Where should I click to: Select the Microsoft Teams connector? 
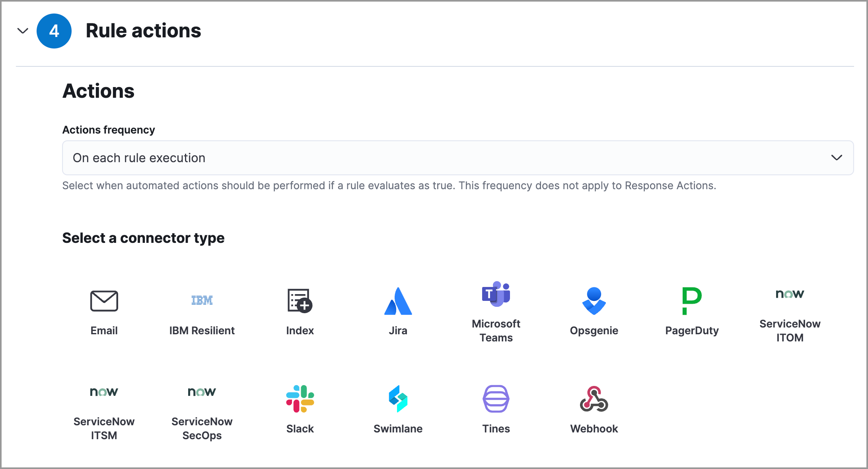496,312
